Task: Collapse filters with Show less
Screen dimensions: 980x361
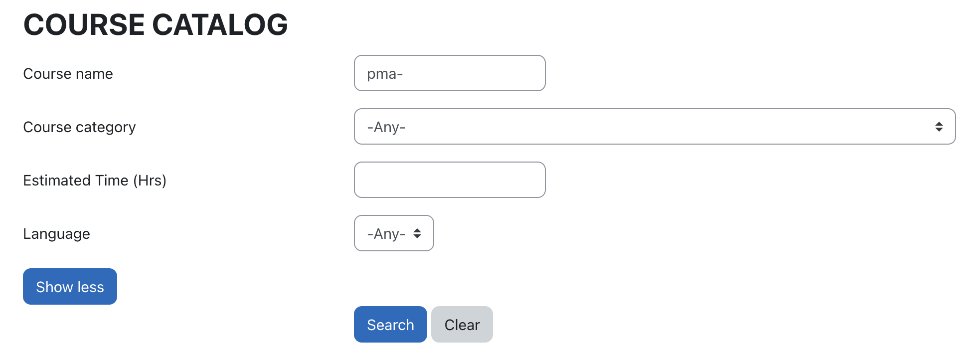Action: click(x=70, y=287)
